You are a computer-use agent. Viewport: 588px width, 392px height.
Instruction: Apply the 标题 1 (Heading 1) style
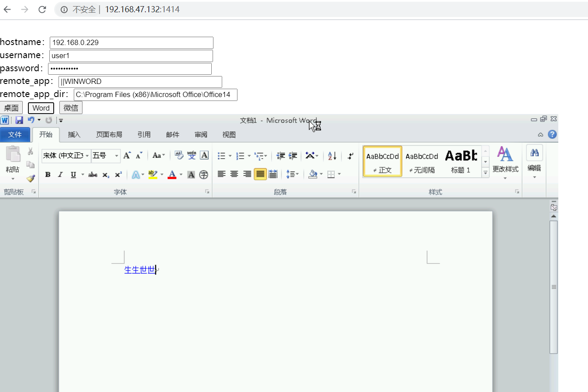461,161
